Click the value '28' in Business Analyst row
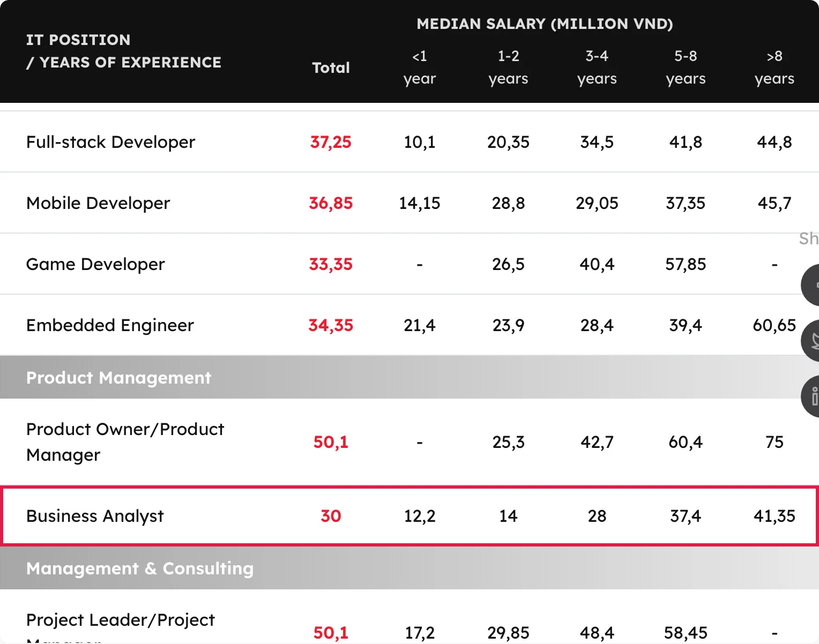The height and width of the screenshot is (644, 819). coord(597,516)
